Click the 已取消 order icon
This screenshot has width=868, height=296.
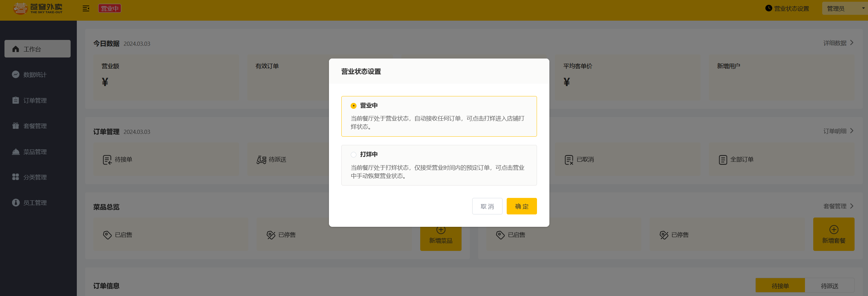tap(569, 160)
